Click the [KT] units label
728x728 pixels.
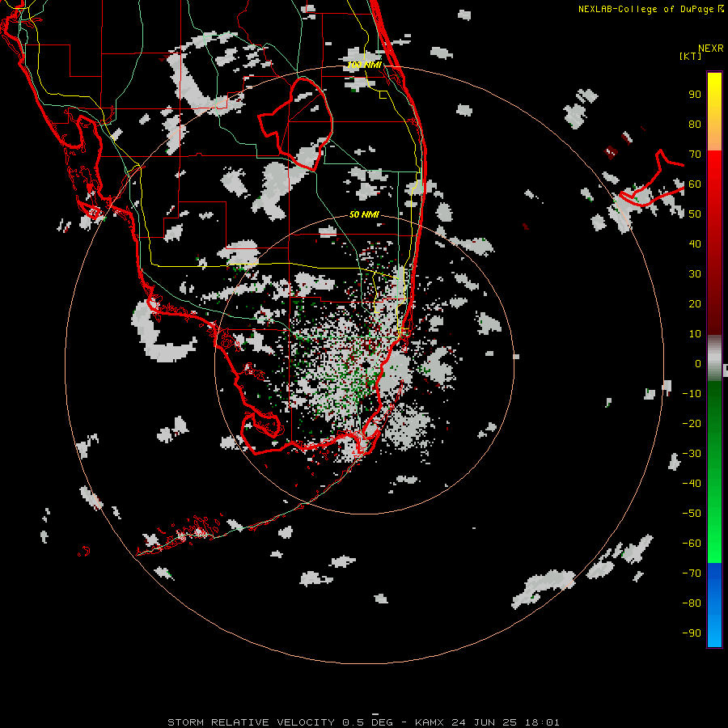[x=691, y=56]
